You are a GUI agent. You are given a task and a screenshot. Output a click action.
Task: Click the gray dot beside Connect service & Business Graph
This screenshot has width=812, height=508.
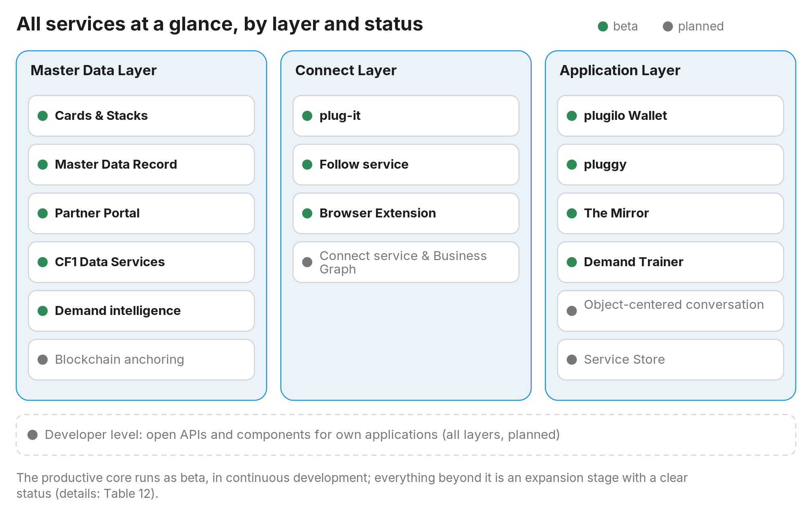(307, 262)
